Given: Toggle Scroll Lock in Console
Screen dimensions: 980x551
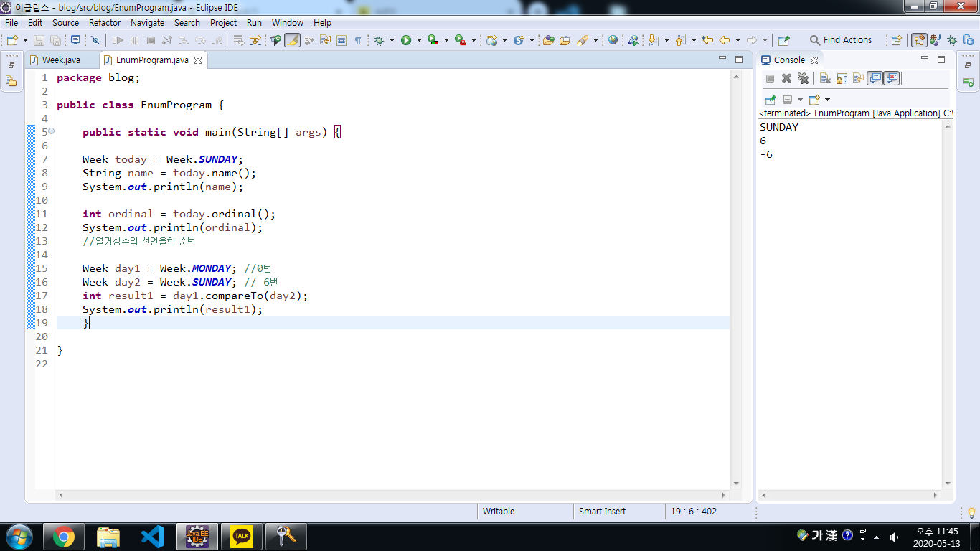Looking at the screenshot, I should pos(842,78).
